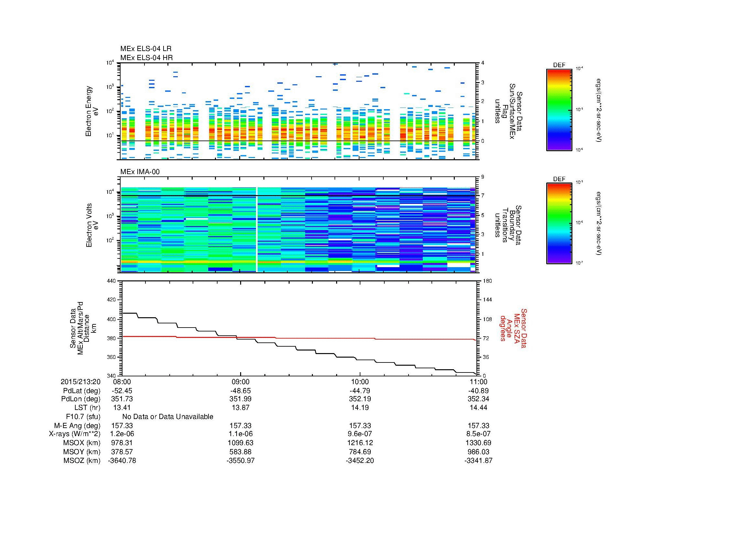
Task: Click the 'MEx ELS-04 HR' plot title
Action: [146, 58]
